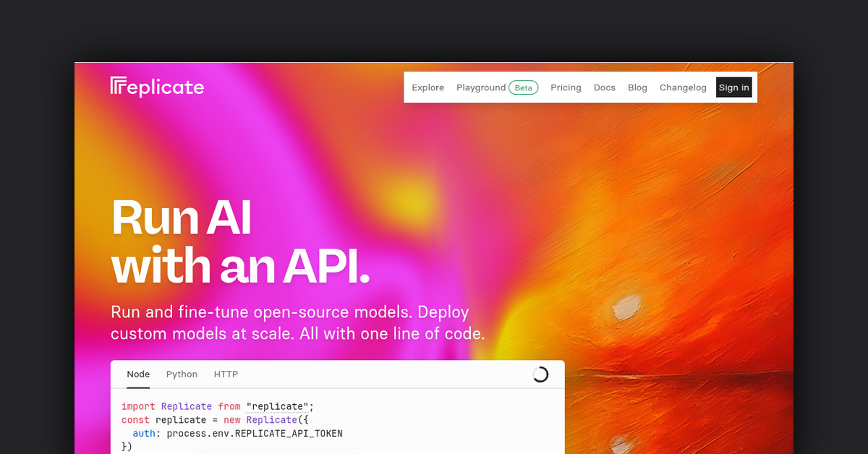Open the Changelog
Viewport: 868px width, 454px height.
point(682,87)
